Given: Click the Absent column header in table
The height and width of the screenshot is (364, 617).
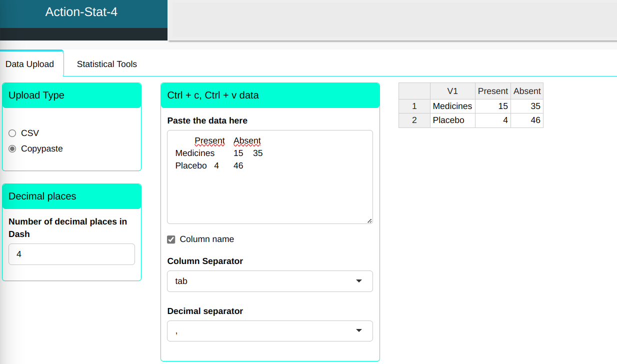Looking at the screenshot, I should [526, 91].
